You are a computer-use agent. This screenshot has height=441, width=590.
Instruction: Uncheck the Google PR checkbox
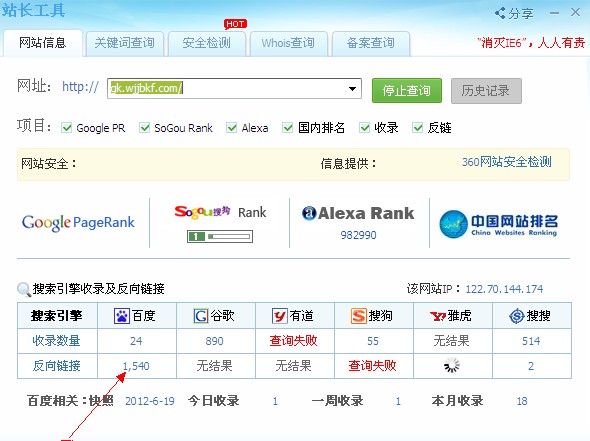coord(66,128)
